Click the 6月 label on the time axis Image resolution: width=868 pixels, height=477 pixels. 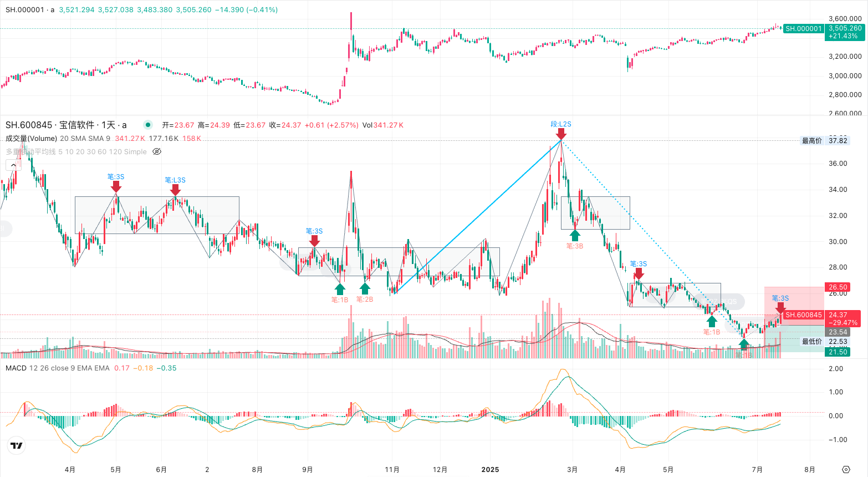click(161, 469)
